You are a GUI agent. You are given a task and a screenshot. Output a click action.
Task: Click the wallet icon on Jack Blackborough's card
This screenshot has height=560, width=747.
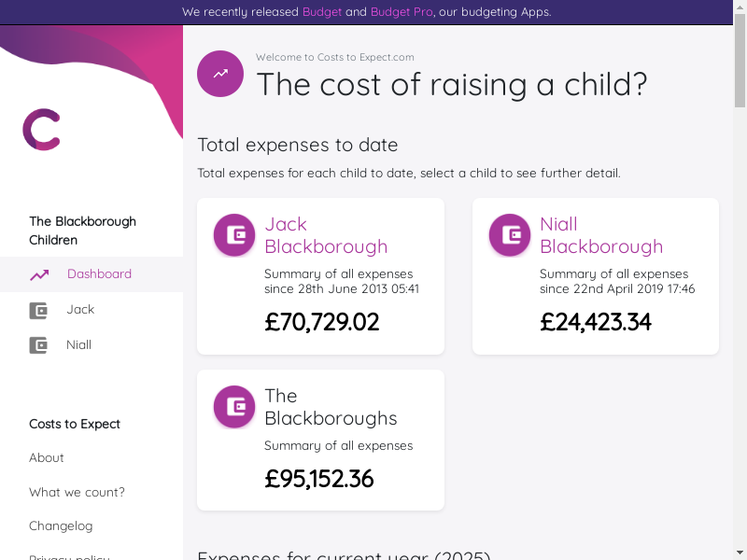coord(234,235)
